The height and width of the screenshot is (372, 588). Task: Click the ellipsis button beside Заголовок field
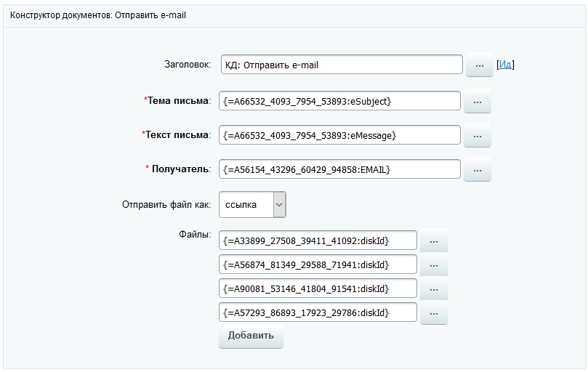[x=479, y=65]
